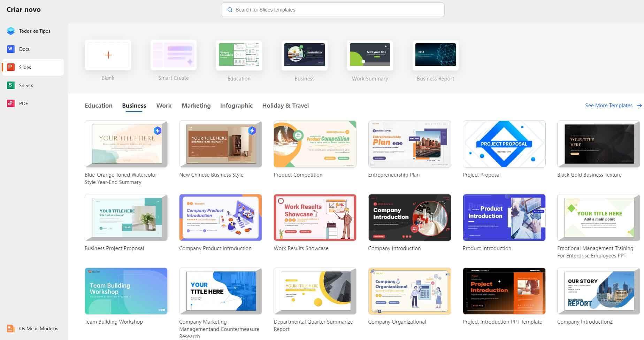644x340 pixels.
Task: Click the Business Project Proposal title text
Action: click(x=114, y=248)
